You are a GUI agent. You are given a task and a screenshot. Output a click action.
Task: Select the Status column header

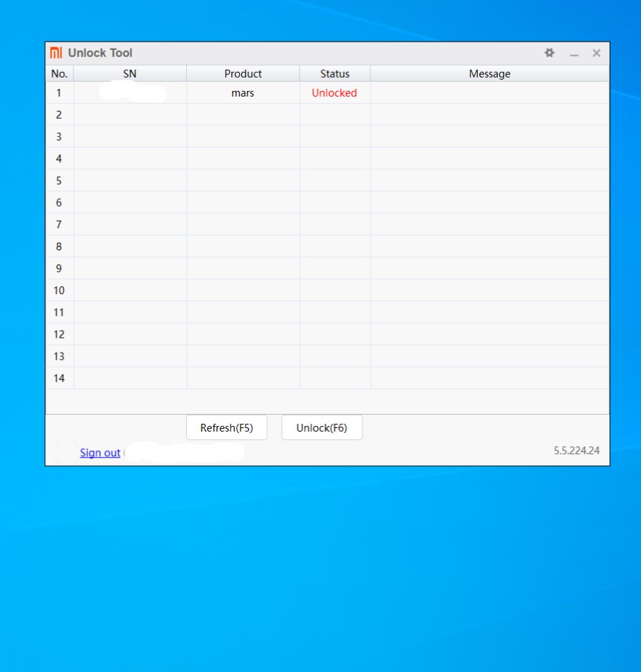(335, 74)
